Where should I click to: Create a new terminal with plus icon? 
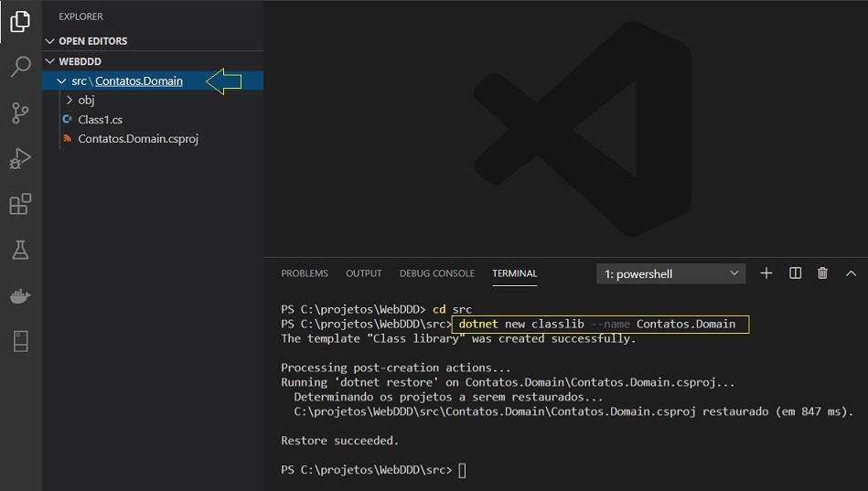(x=766, y=272)
